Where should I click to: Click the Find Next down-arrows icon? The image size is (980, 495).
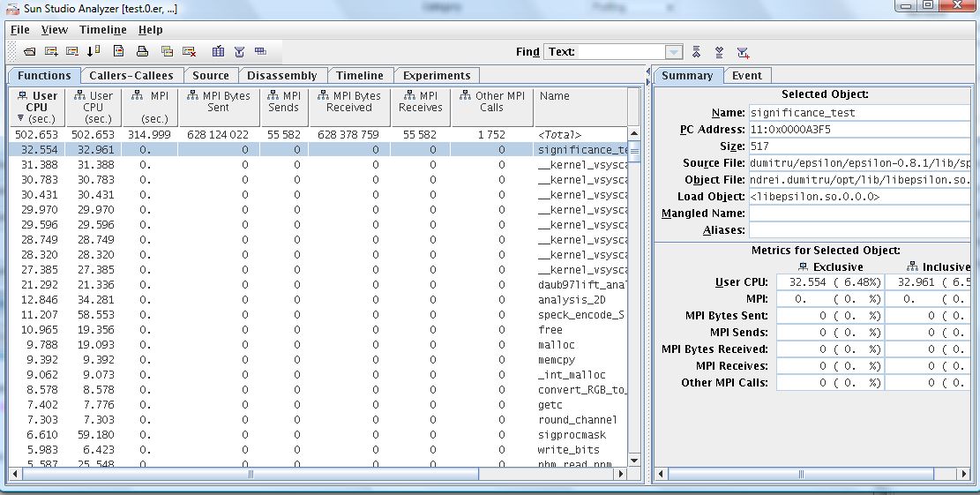pyautogui.click(x=720, y=52)
